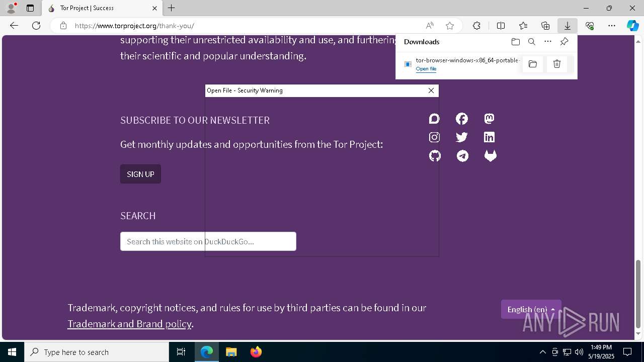Launch Firefox from the taskbar
This screenshot has height=362, width=644.
(256, 352)
